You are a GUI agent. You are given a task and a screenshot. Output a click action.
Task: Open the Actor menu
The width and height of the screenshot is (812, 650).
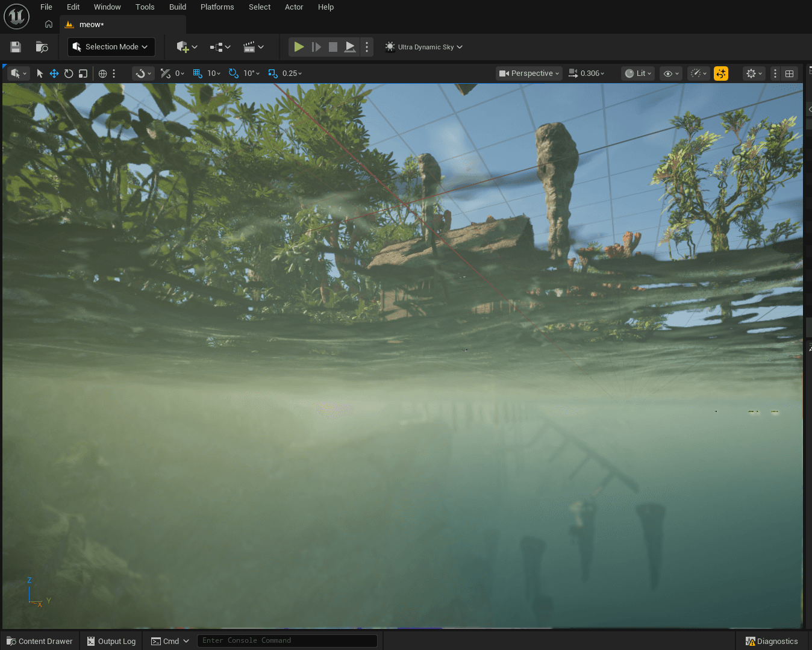point(294,7)
